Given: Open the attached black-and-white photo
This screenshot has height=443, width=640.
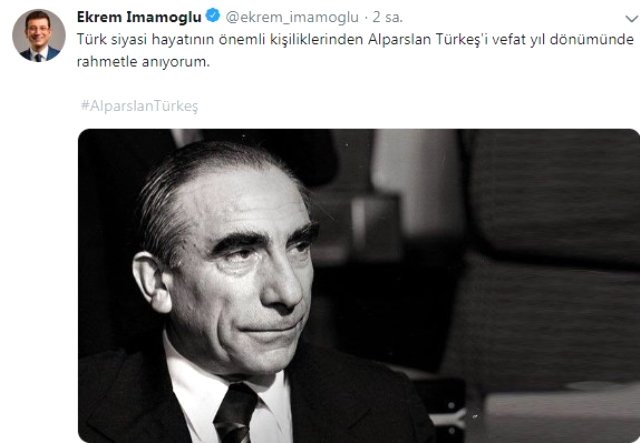Looking at the screenshot, I should pyautogui.click(x=359, y=286).
